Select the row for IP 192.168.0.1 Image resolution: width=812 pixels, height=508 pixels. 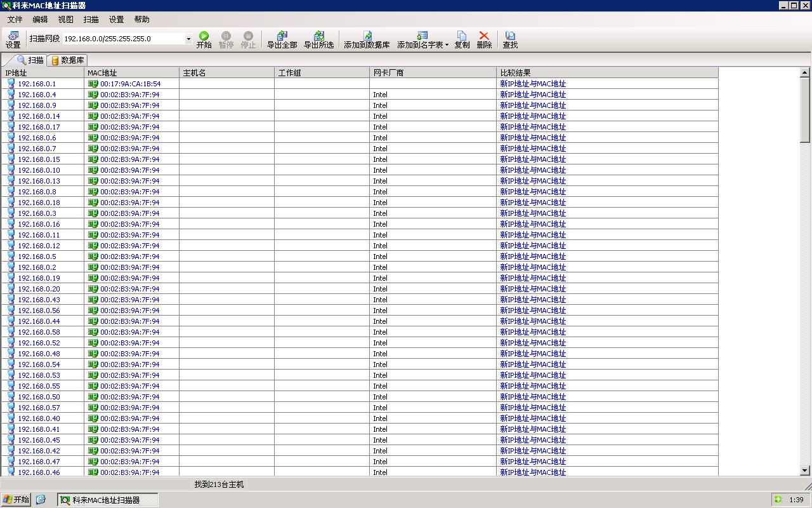37,84
